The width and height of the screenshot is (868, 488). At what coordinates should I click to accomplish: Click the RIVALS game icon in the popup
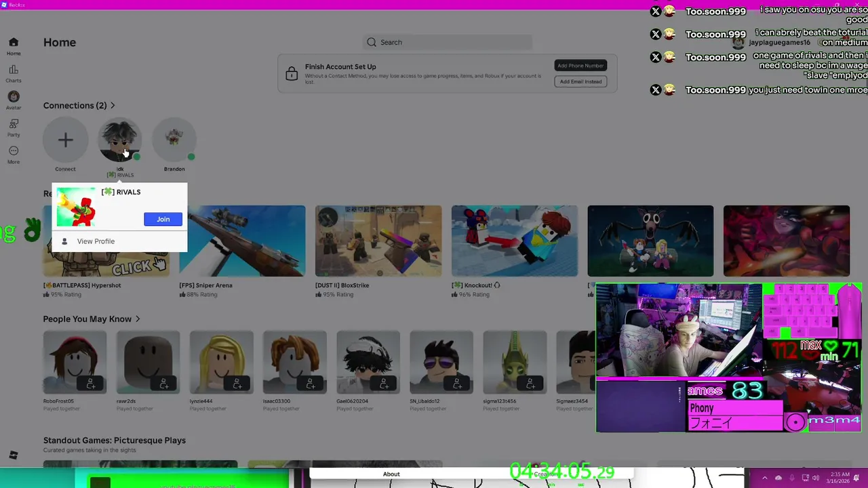click(76, 207)
